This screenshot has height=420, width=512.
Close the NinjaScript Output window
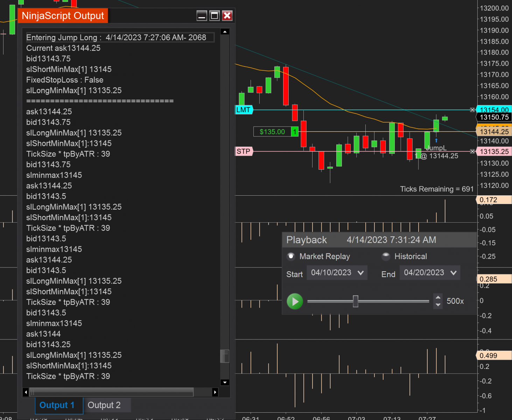[227, 16]
